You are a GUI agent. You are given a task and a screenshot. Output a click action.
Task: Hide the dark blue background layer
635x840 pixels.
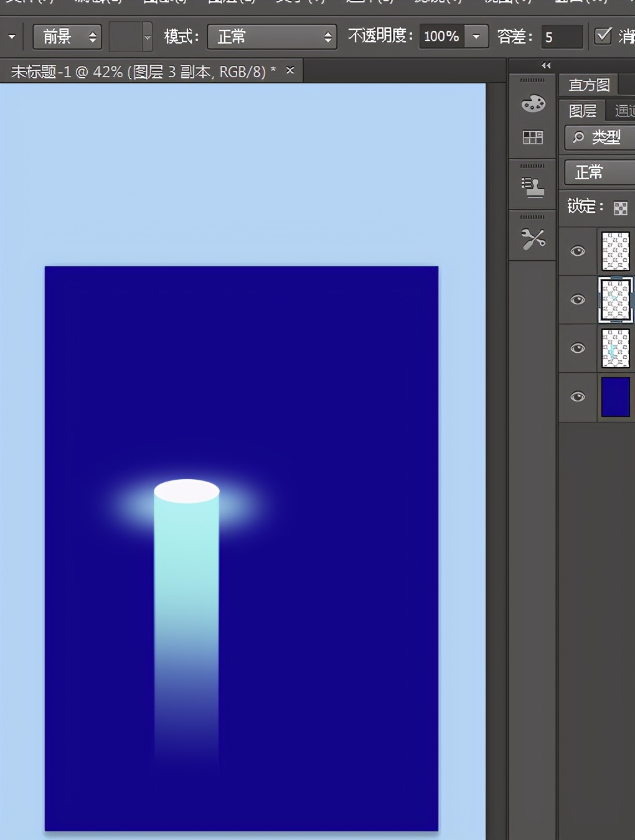[x=578, y=397]
